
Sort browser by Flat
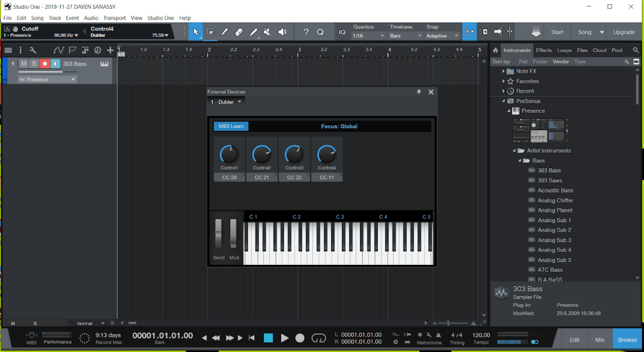click(x=523, y=62)
